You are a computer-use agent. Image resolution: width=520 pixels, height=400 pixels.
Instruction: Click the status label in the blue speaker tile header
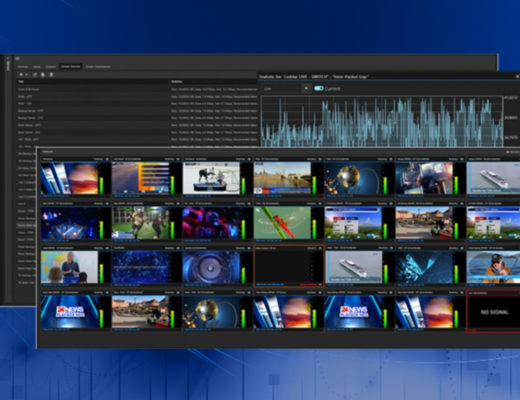(x=240, y=248)
